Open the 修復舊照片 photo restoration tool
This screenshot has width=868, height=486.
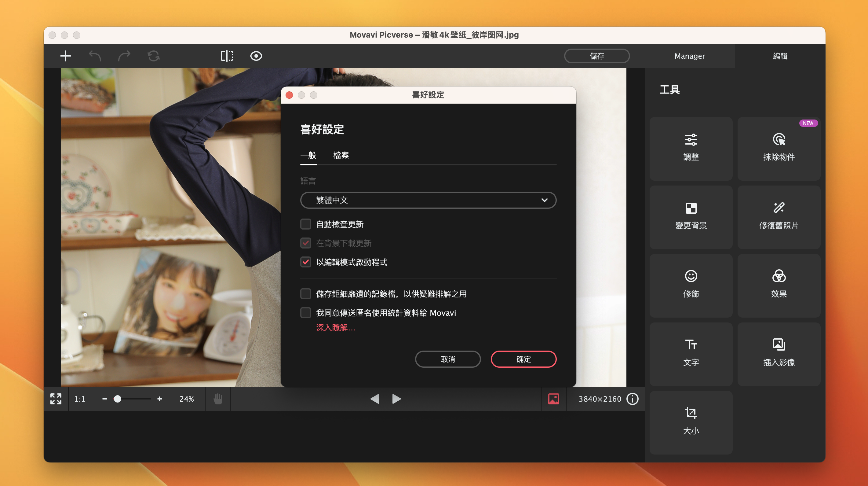tap(779, 217)
